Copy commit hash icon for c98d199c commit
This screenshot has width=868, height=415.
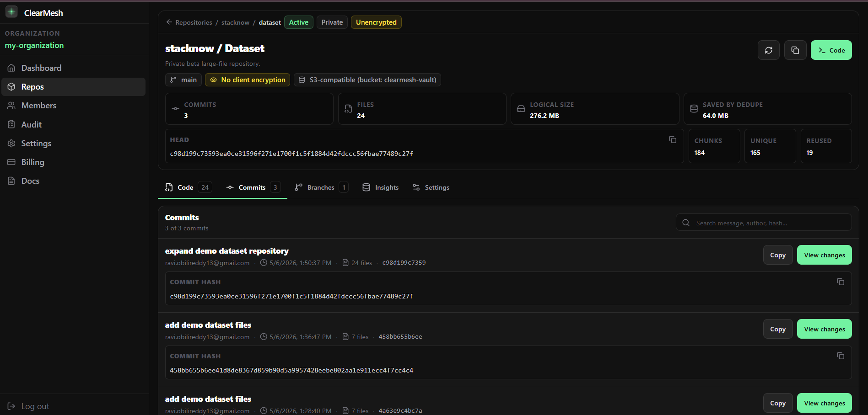tap(841, 282)
